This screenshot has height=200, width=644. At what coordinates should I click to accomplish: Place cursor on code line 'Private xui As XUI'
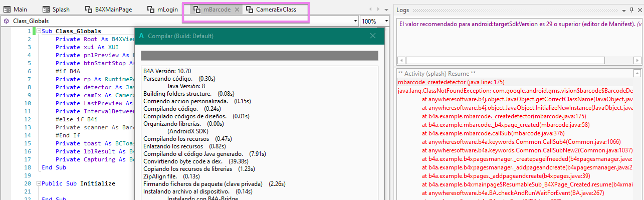click(x=87, y=47)
